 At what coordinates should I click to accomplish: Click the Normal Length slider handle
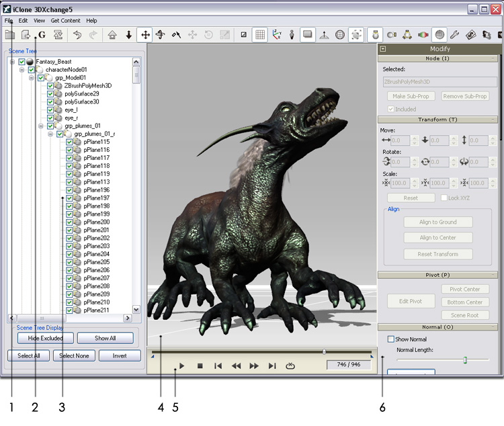[x=464, y=360]
